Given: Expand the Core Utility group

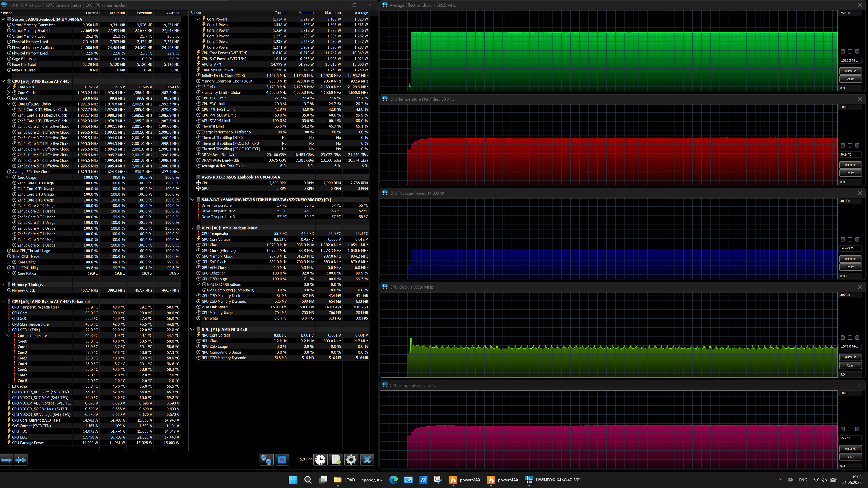Looking at the screenshot, I should point(8,262).
